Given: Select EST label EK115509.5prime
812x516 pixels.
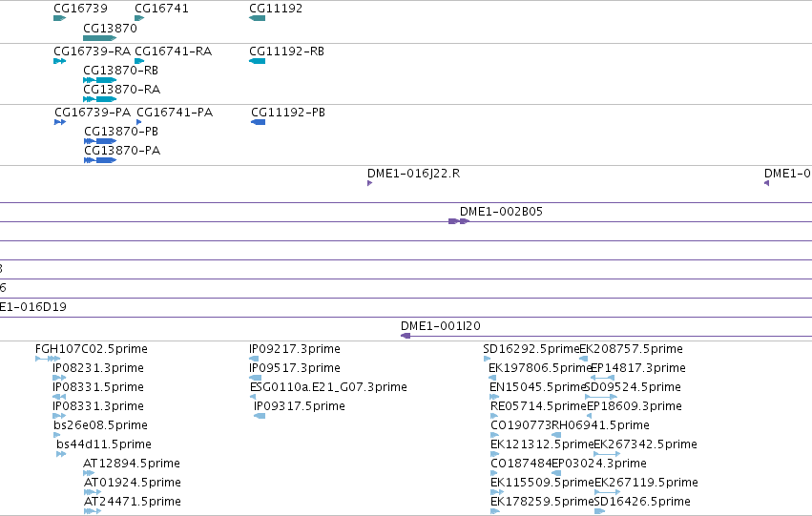Looking at the screenshot, I should (x=542, y=483).
